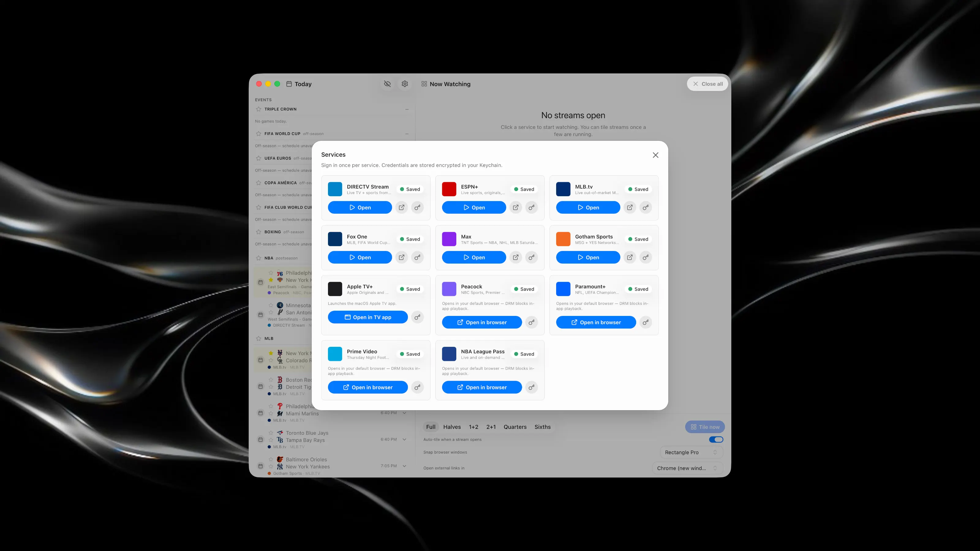Click the Apple TV+ black service logo

point(335,289)
